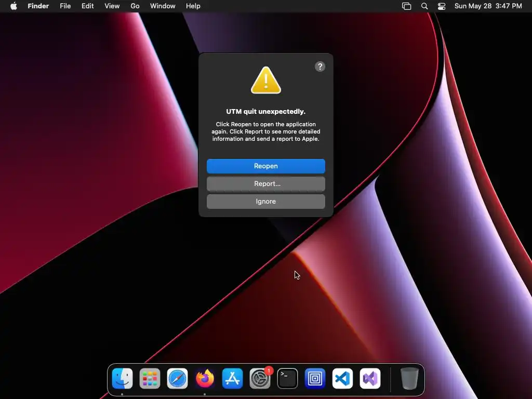This screenshot has height=399, width=532.
Task: Open the Go menu
Action: (x=135, y=6)
